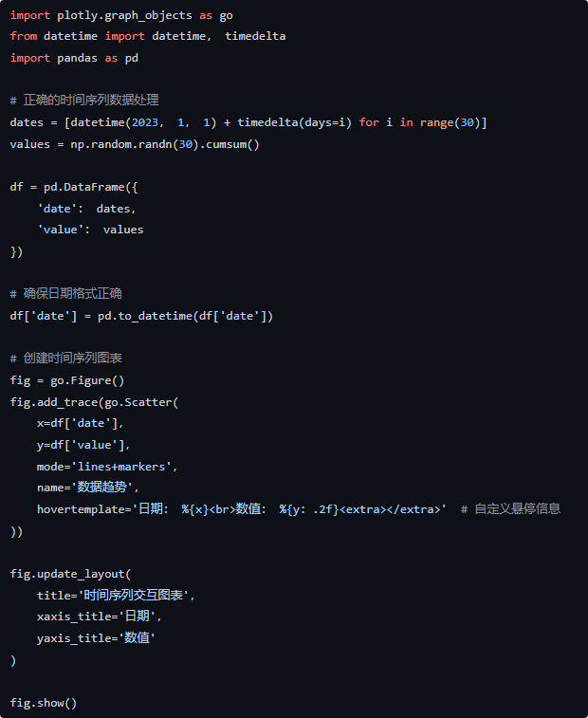Click the "'value': values" dictionary entry
This screenshot has width=588, height=718.
pos(90,230)
